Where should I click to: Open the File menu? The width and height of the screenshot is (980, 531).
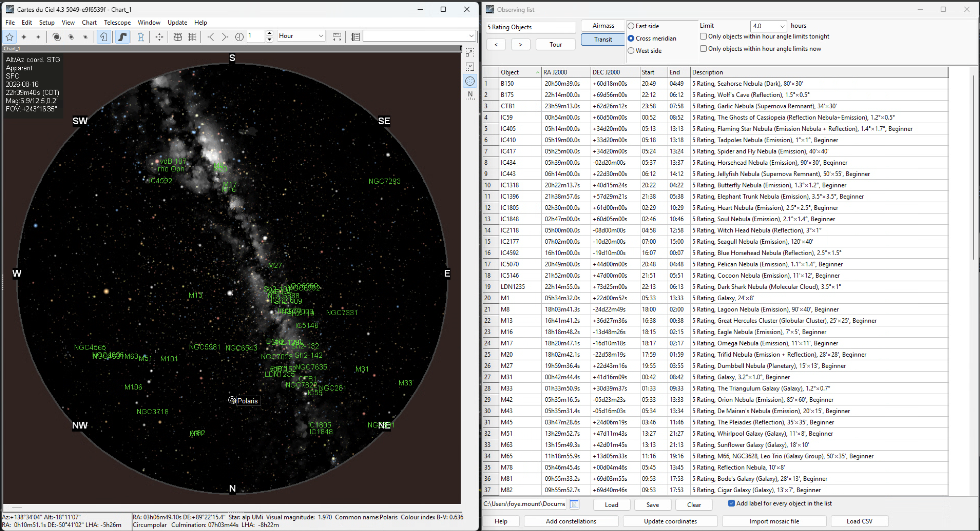click(x=10, y=22)
